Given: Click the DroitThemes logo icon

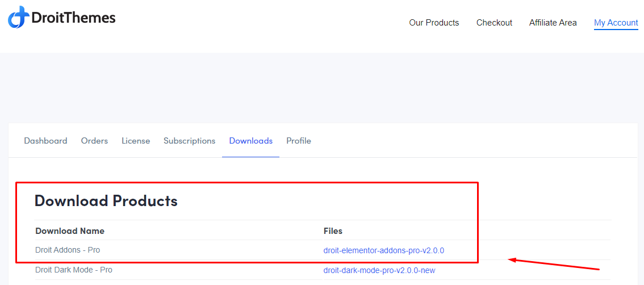Looking at the screenshot, I should (x=19, y=17).
